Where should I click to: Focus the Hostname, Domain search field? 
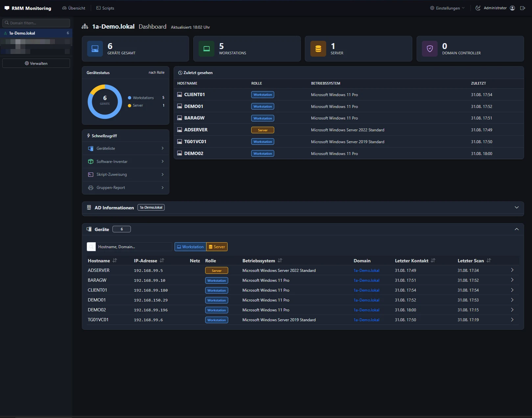point(134,247)
